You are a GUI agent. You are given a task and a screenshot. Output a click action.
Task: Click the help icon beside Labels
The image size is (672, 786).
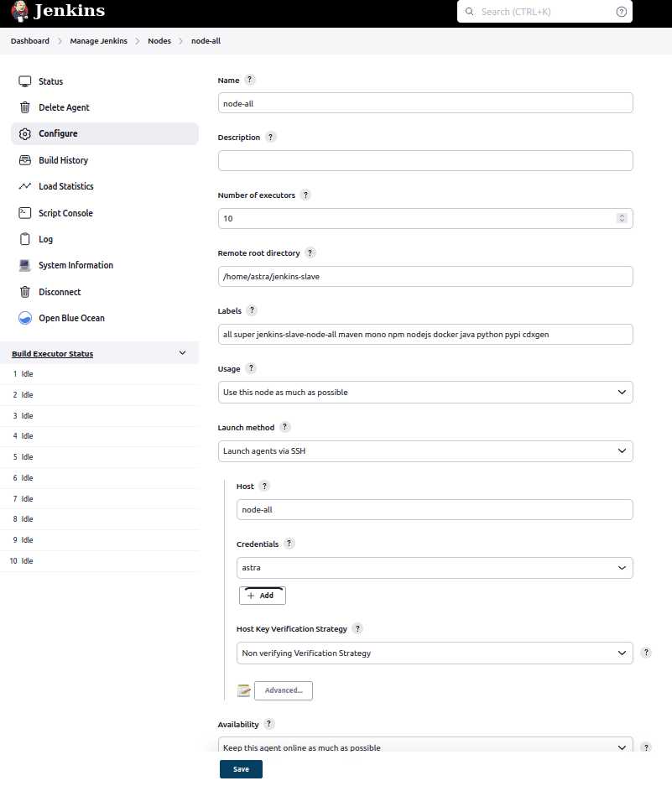[x=252, y=311]
